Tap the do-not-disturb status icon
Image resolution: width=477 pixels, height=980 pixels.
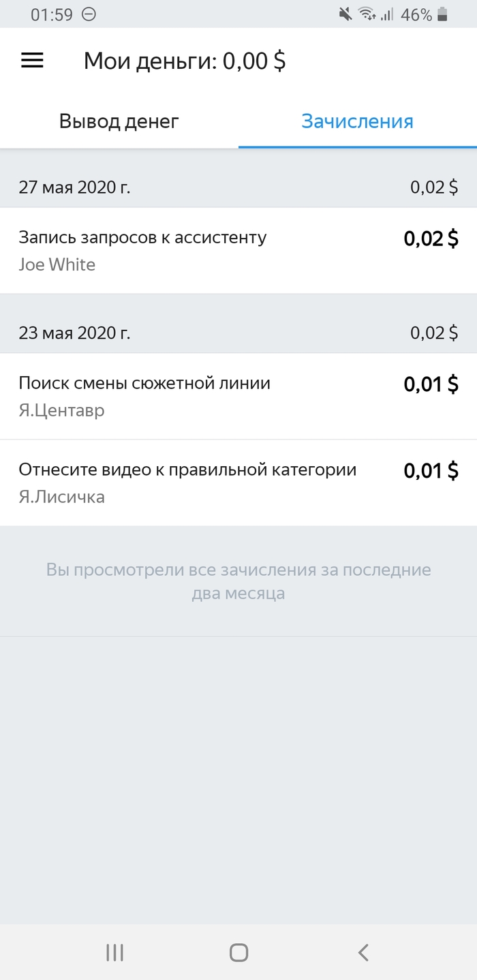pyautogui.click(x=89, y=14)
